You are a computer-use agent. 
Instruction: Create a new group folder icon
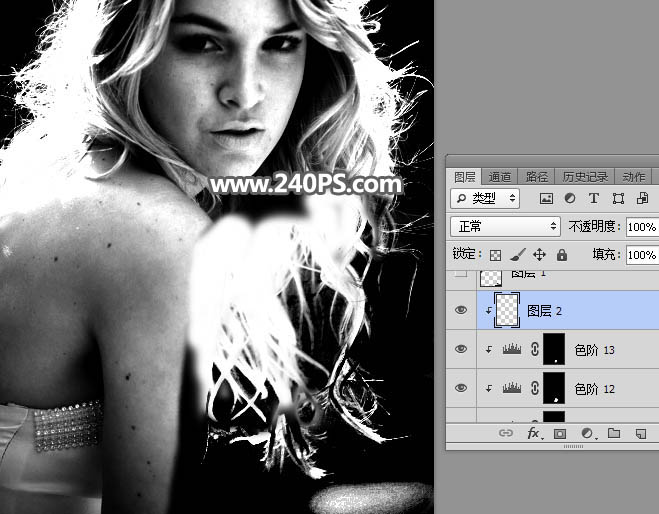(x=614, y=433)
